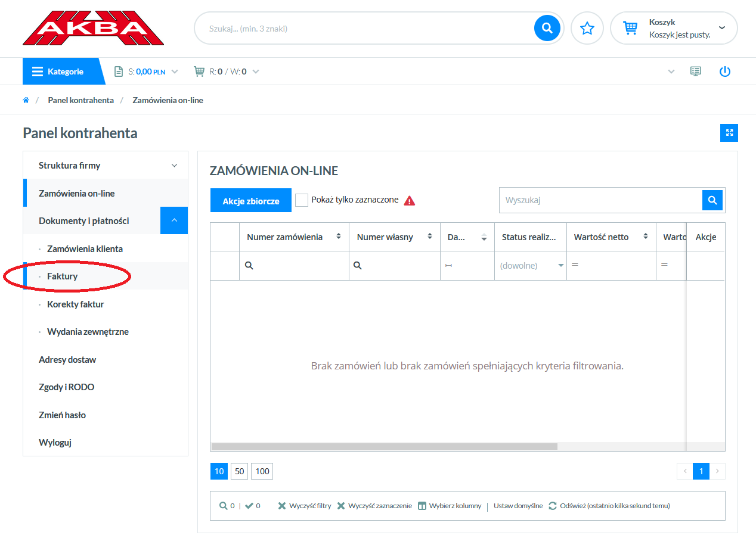Set page size to 50
The image size is (756, 535).
coord(240,471)
